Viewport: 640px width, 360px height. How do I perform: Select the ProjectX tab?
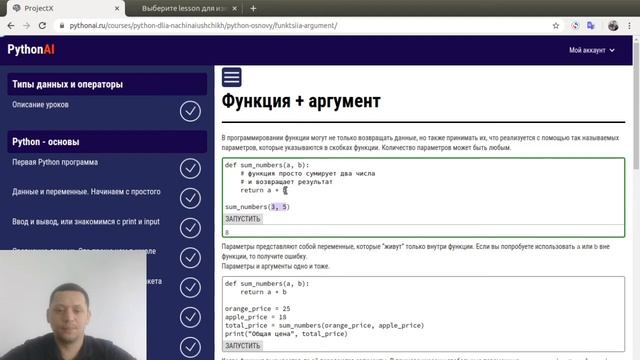tap(65, 8)
